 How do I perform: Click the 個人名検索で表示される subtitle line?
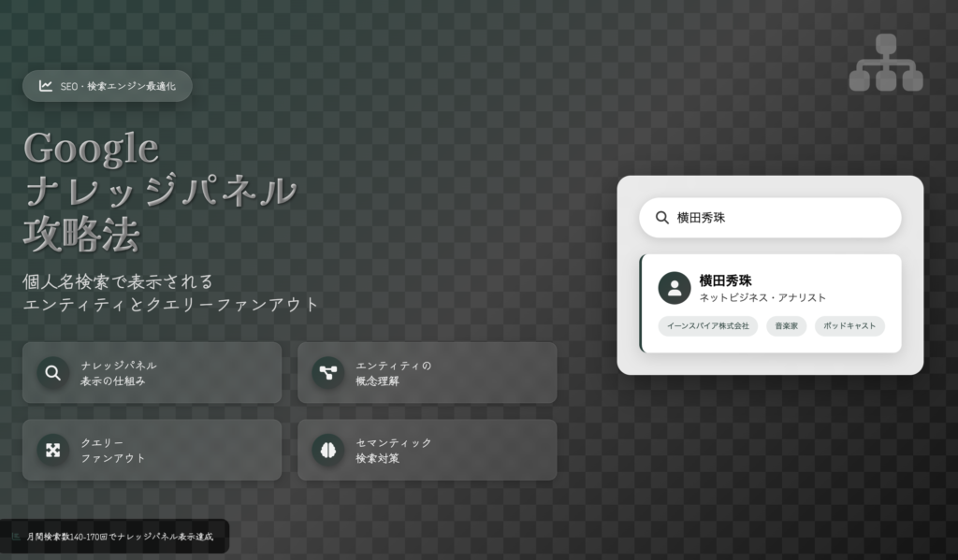(x=118, y=281)
